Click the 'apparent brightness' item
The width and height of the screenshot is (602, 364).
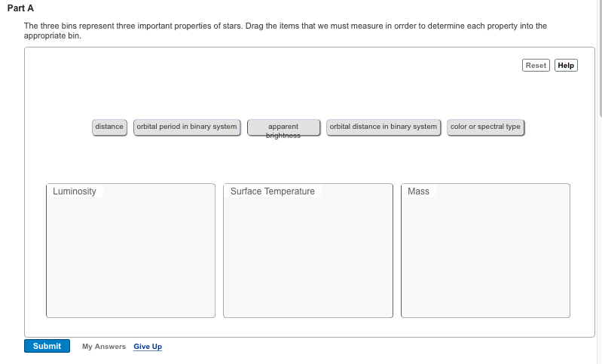point(283,128)
